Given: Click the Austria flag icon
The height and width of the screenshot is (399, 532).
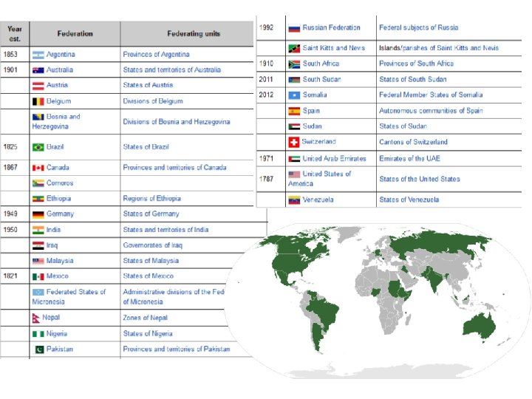Looking at the screenshot, I should click(38, 86).
